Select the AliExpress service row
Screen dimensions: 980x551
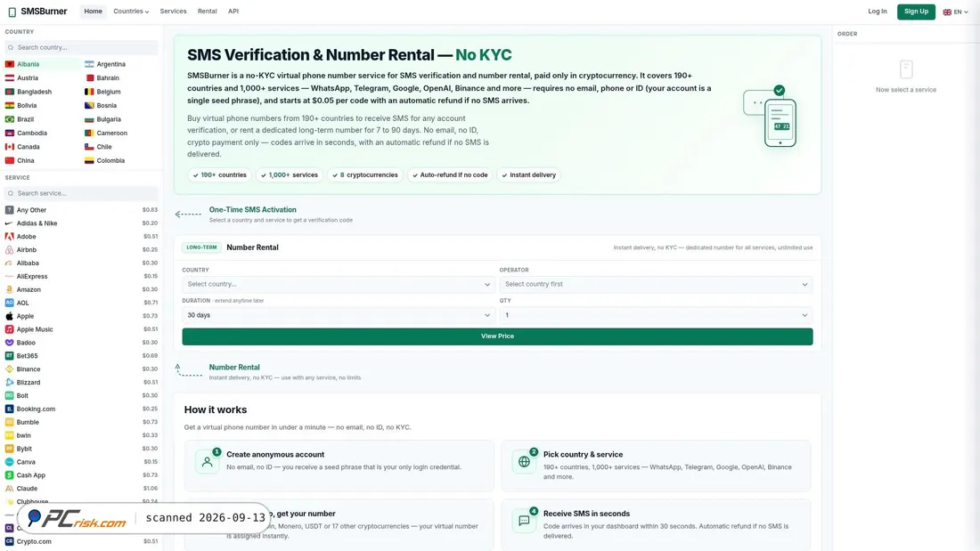81,276
